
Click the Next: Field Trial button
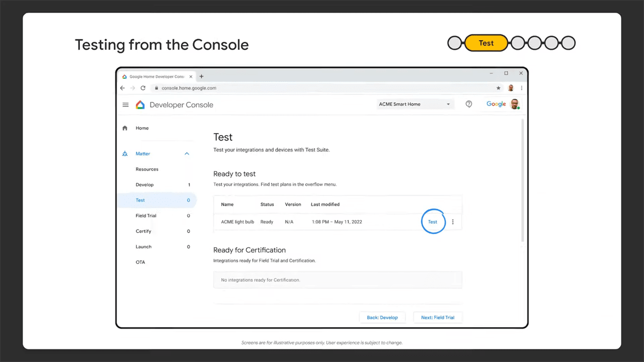pyautogui.click(x=438, y=317)
